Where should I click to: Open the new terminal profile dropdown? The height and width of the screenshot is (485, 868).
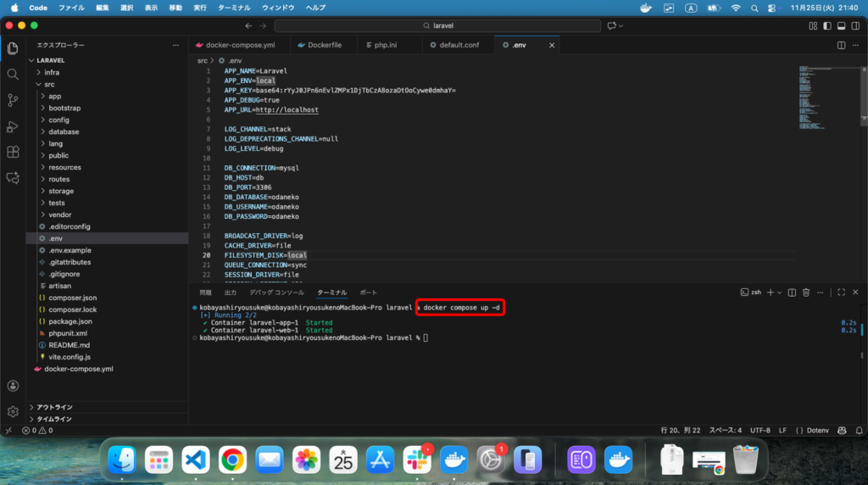click(x=779, y=293)
